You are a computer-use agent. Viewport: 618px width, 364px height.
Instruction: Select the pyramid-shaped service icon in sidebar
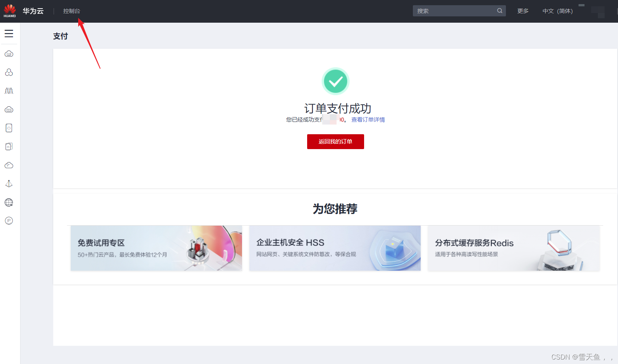[9, 183]
